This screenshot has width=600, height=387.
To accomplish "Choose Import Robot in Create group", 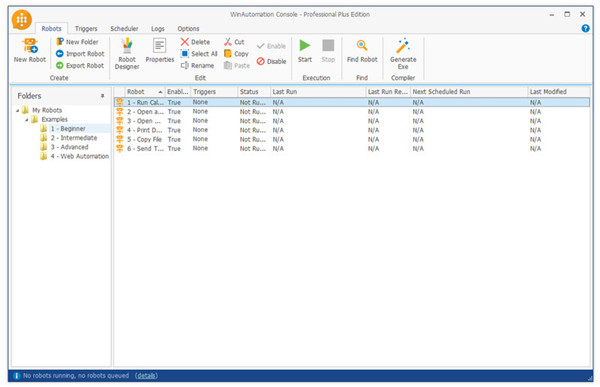I will (80, 54).
